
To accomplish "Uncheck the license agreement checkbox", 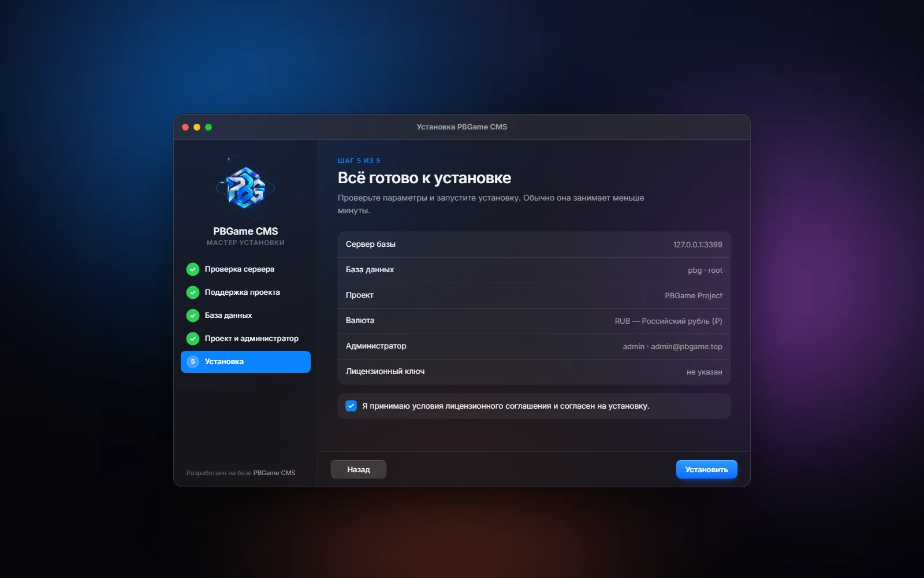I will (x=351, y=406).
